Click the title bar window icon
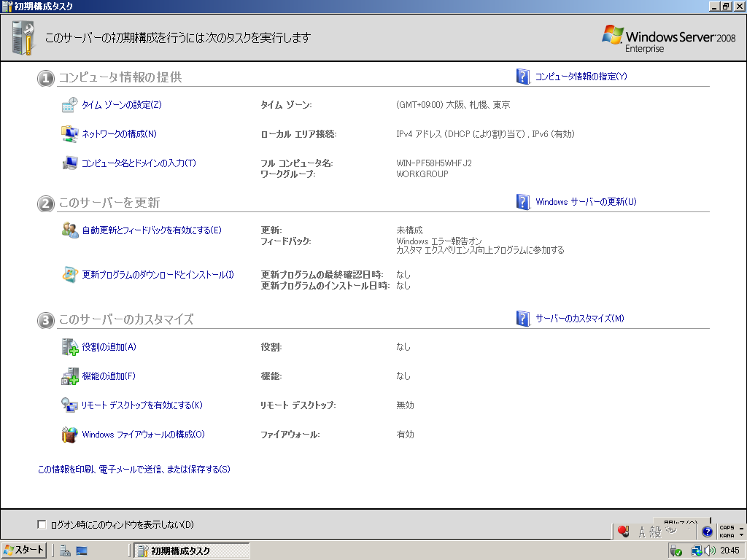 click(7, 6)
